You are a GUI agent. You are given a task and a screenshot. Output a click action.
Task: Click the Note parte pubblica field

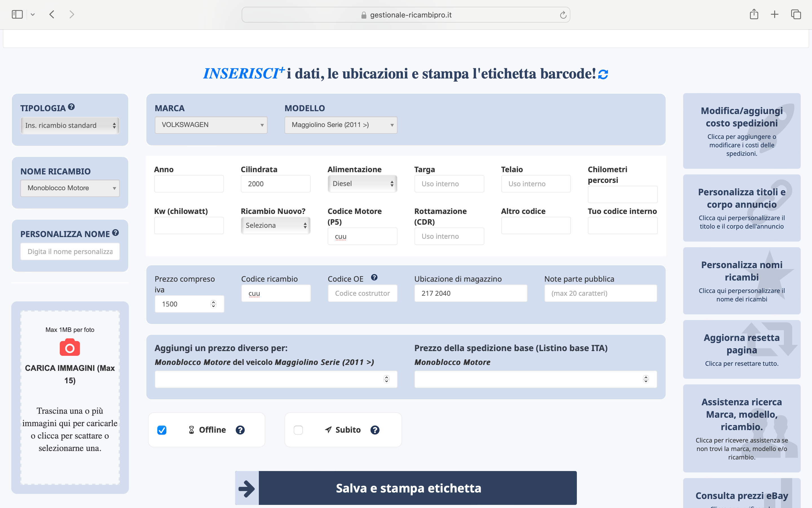[601, 293]
